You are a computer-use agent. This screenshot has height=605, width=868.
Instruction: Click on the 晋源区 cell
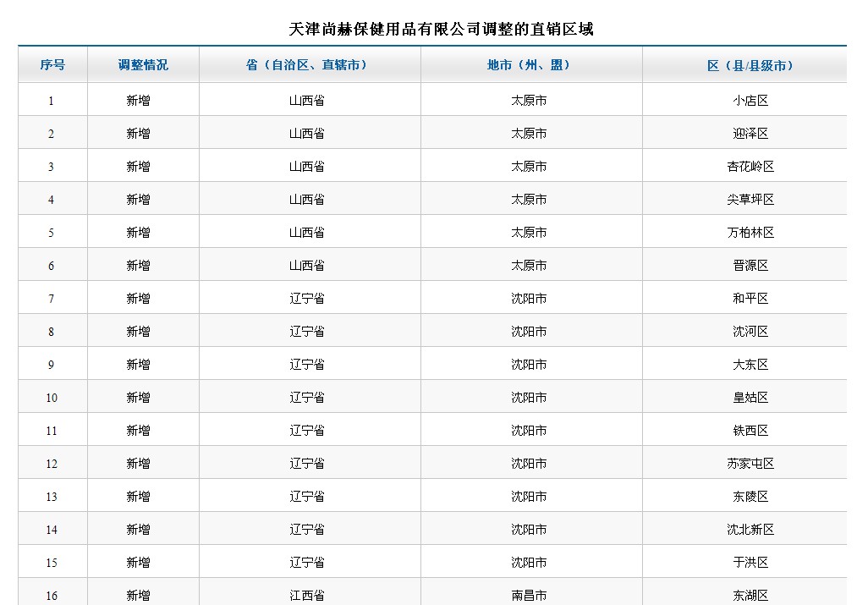click(x=750, y=266)
